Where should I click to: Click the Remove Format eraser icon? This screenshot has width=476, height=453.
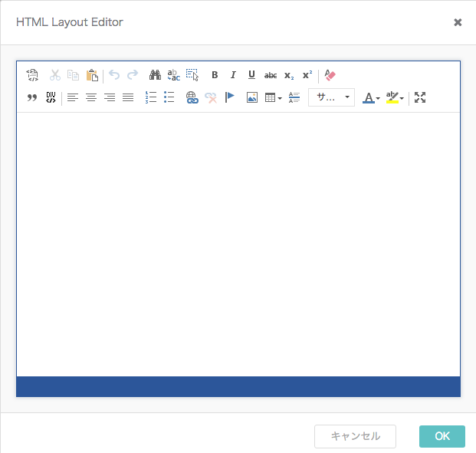click(x=330, y=75)
